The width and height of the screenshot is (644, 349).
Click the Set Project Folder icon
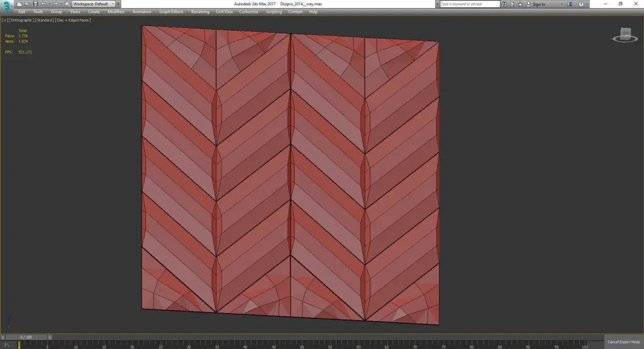68,4
